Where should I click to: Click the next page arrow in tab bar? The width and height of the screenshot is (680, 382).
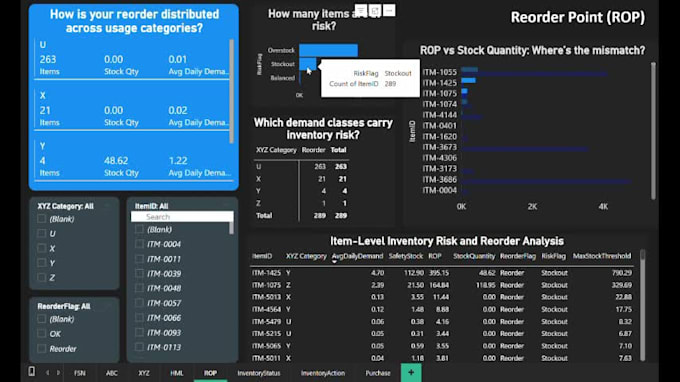point(59,373)
